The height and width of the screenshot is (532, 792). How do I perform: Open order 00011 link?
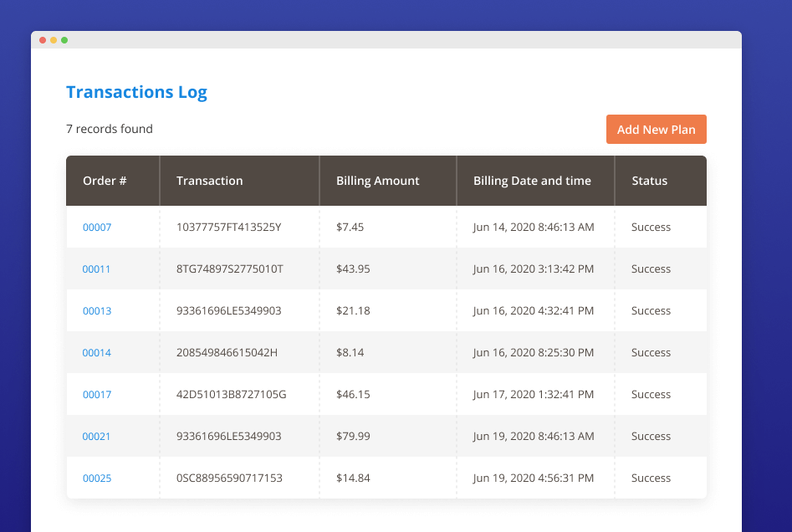coord(96,269)
